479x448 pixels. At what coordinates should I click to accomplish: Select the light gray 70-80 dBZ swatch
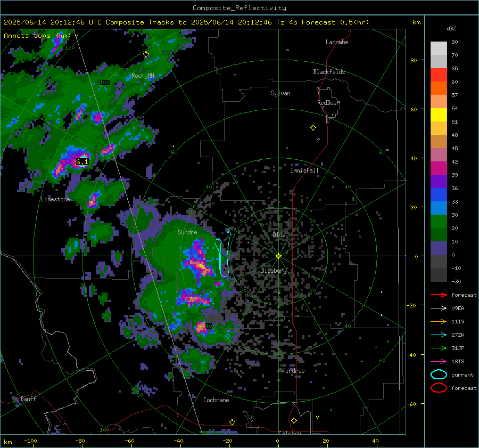(439, 48)
